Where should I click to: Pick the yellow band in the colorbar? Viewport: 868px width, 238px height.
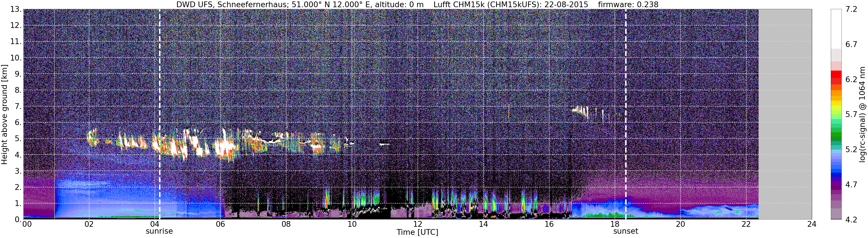click(836, 103)
